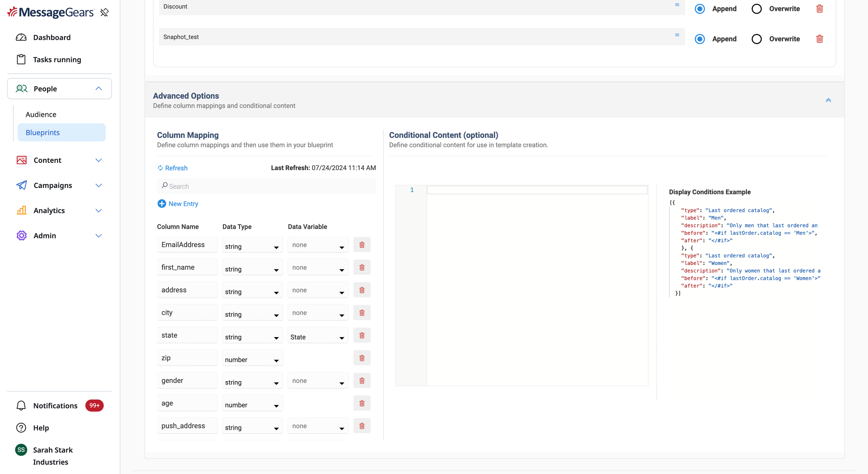Go to Dashboard
This screenshot has width=868, height=474.
point(52,37)
